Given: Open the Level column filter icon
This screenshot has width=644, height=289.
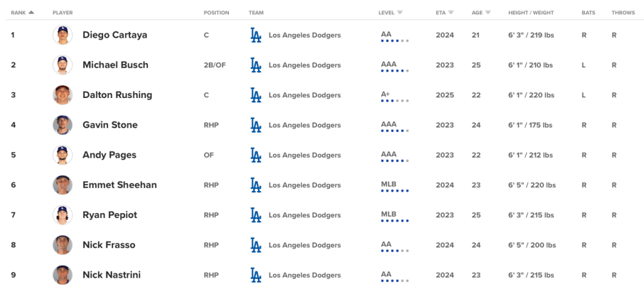Looking at the screenshot, I should point(399,13).
